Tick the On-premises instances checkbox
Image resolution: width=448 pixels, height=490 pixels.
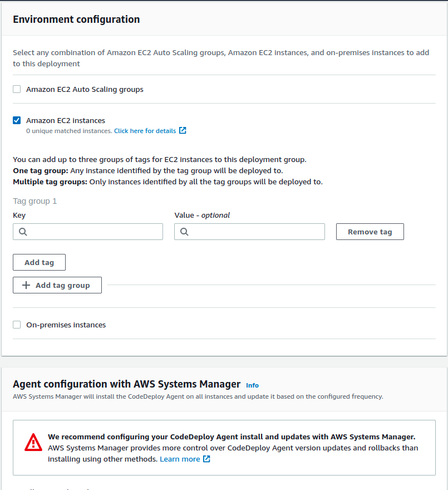(17, 325)
